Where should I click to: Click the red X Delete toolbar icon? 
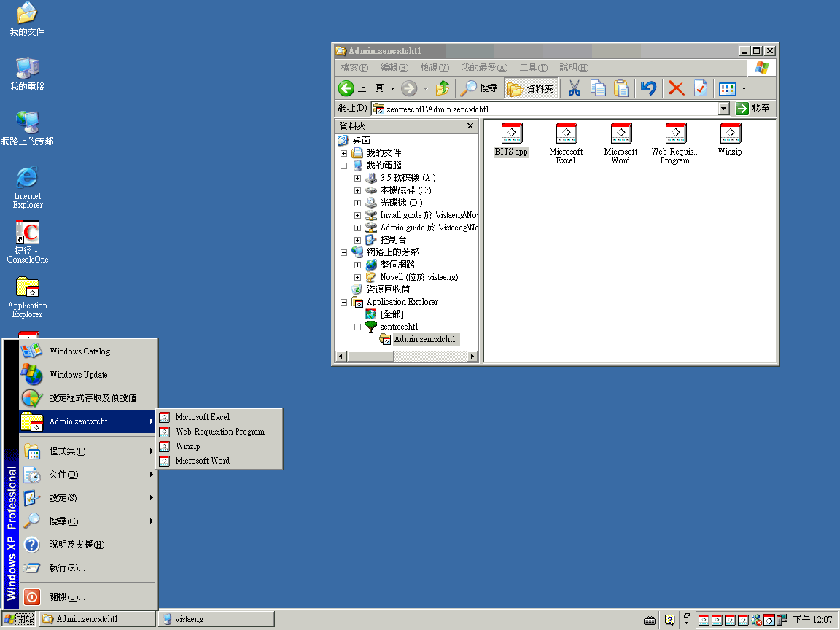click(676, 88)
